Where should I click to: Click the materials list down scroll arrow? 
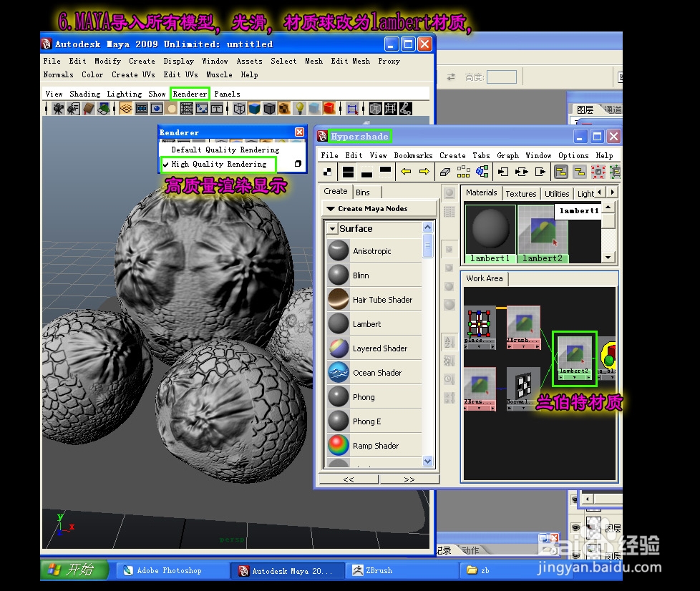(x=608, y=258)
